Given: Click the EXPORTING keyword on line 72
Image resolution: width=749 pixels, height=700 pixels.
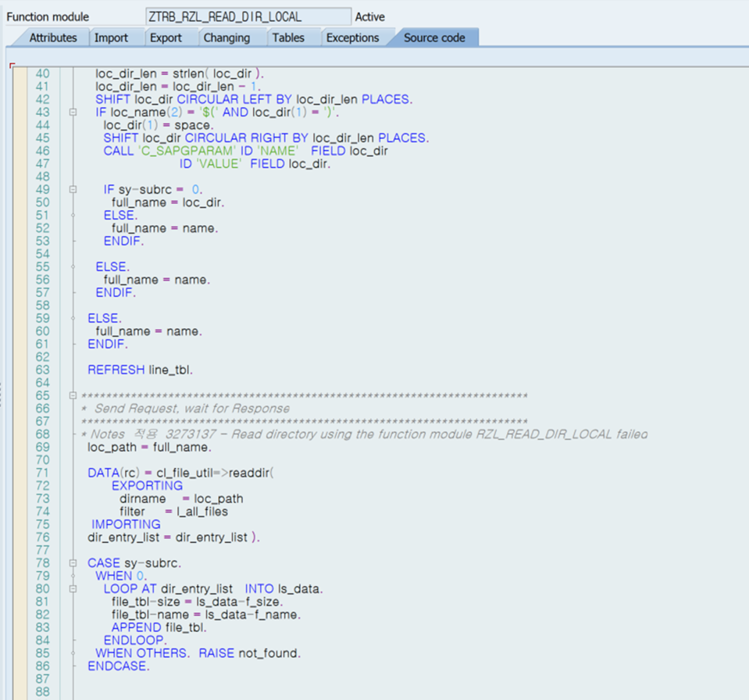Looking at the screenshot, I should (147, 486).
